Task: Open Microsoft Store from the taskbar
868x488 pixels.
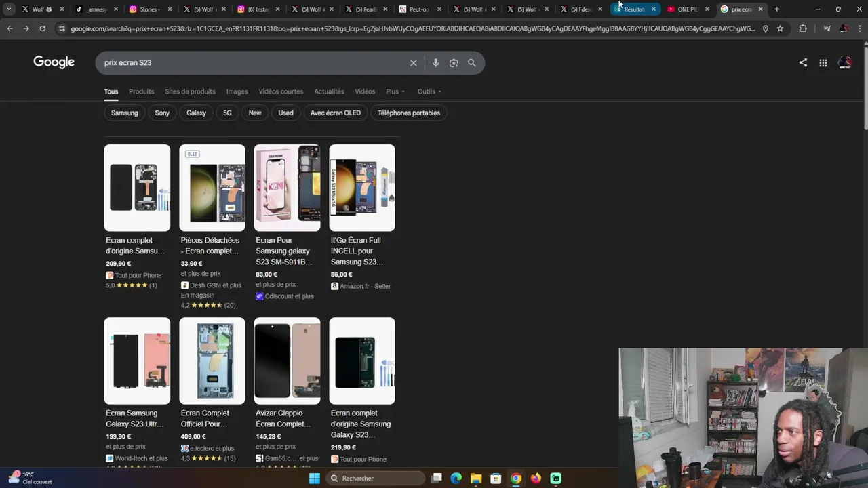Action: click(496, 478)
